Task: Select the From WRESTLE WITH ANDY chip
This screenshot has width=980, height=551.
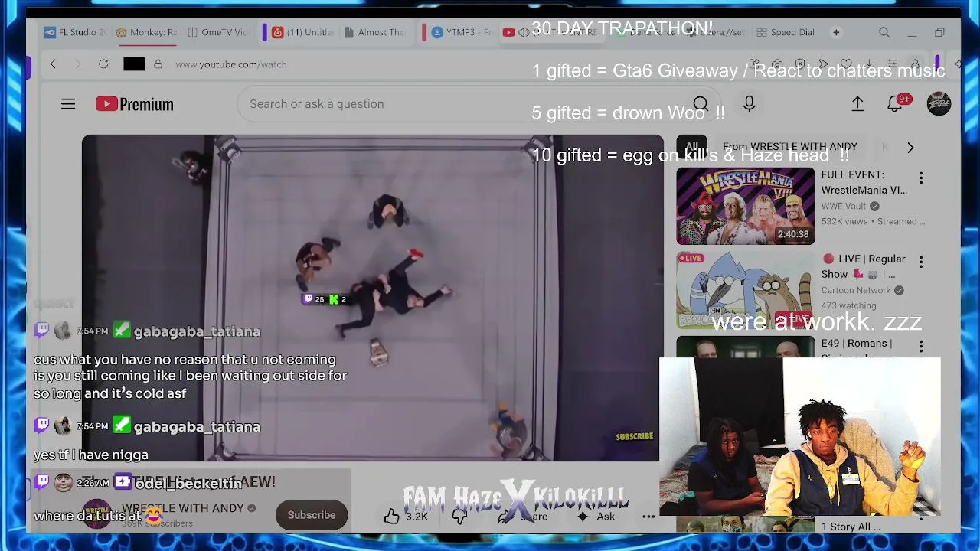Action: click(x=789, y=147)
